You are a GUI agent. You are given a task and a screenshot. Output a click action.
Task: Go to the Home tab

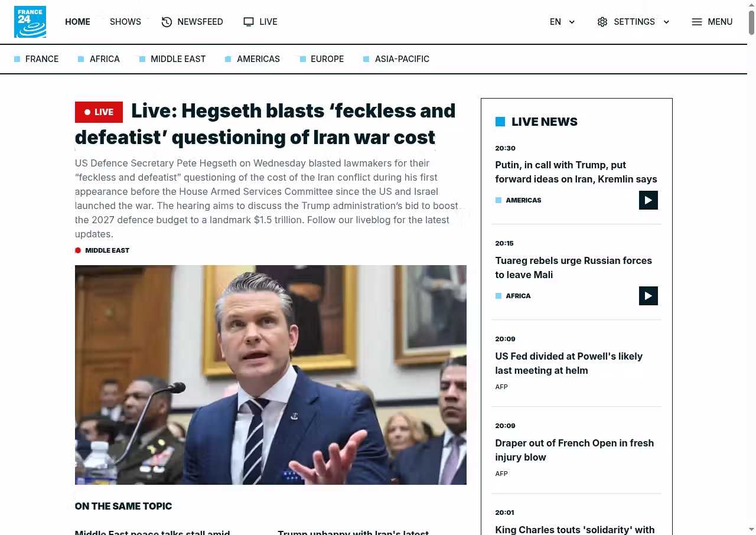77,22
